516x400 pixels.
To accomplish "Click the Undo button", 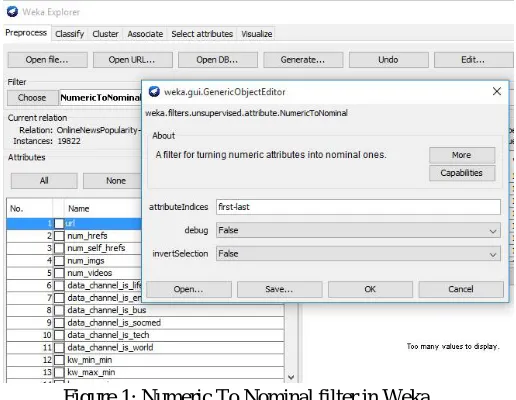I will tap(388, 60).
